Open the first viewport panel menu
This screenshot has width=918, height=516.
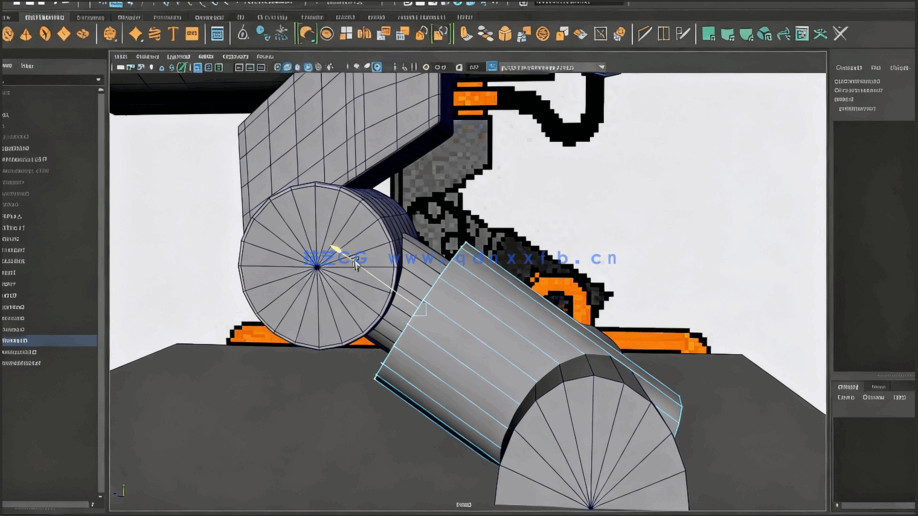(x=121, y=57)
